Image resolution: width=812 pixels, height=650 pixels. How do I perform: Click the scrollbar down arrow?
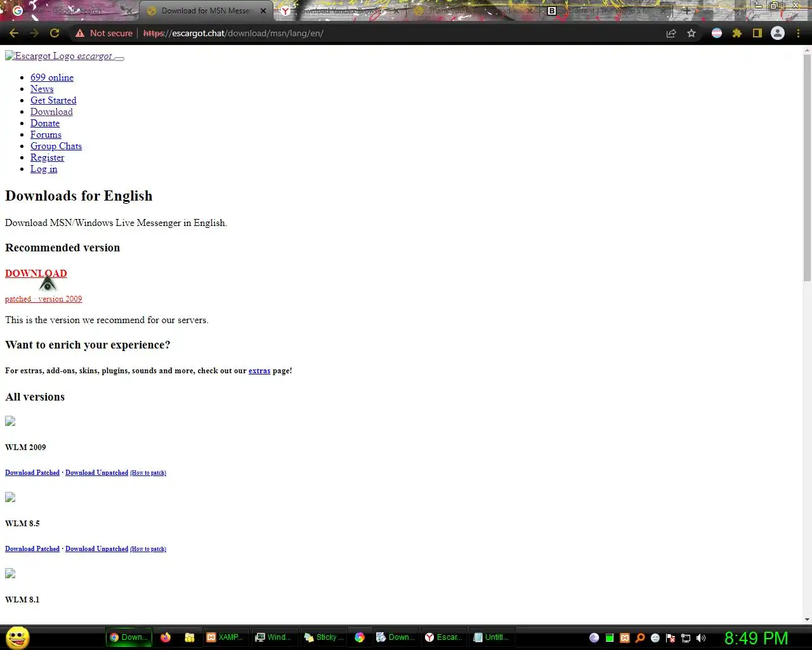click(x=807, y=620)
